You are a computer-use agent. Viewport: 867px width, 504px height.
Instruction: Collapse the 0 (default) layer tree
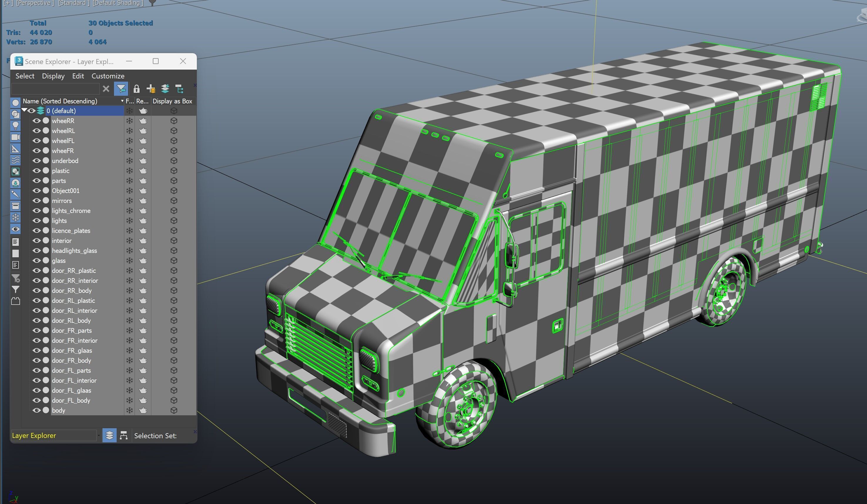[24, 110]
